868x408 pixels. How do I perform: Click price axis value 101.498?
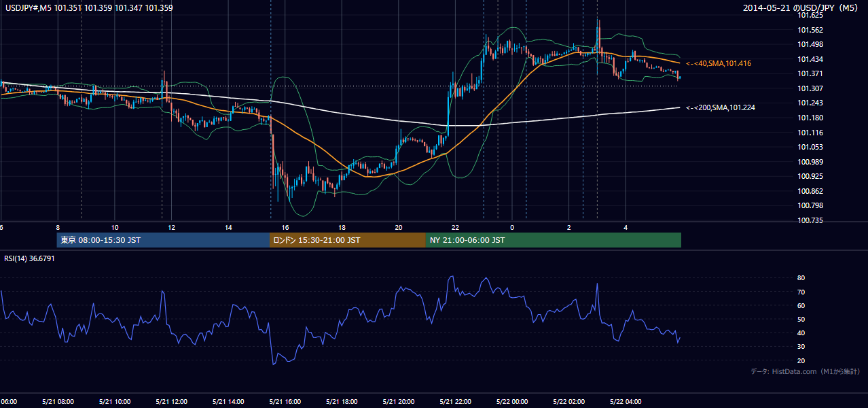pos(810,44)
